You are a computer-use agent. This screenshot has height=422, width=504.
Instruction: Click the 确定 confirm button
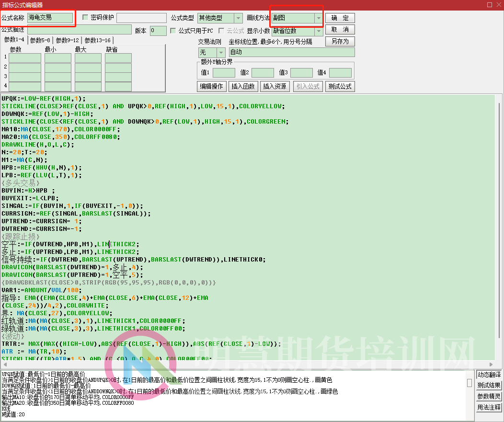tap(340, 17)
